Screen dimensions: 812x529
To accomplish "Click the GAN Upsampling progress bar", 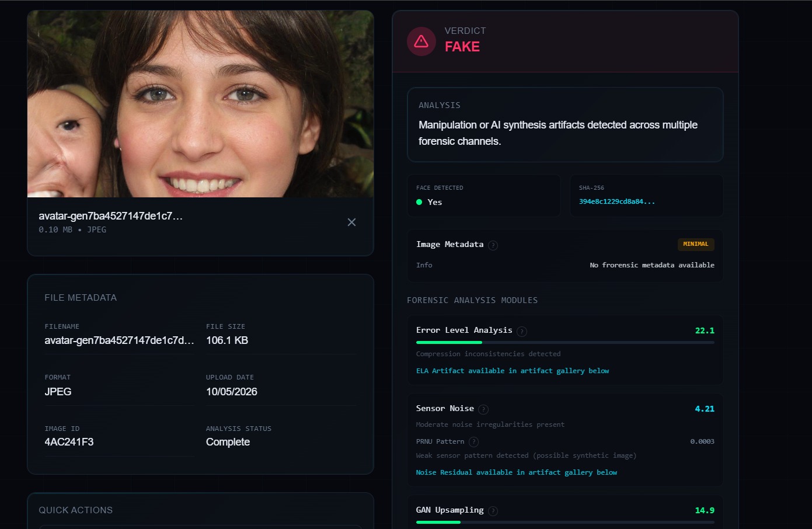I will click(565, 522).
